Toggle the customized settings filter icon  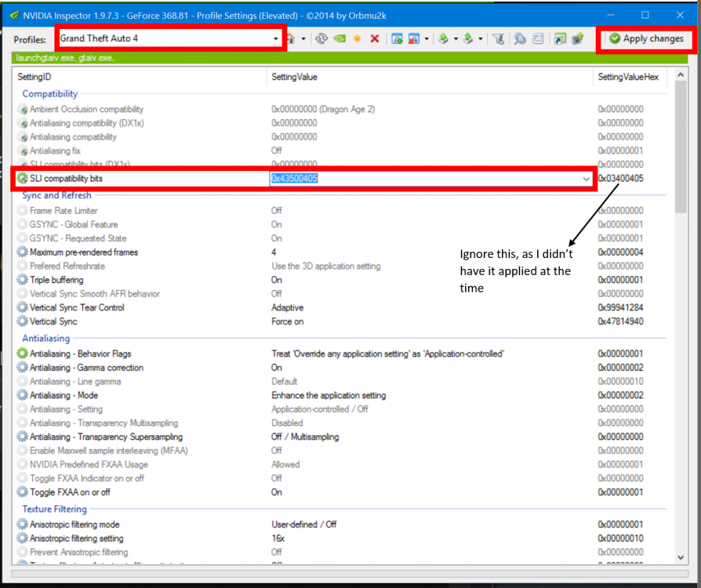point(499,39)
